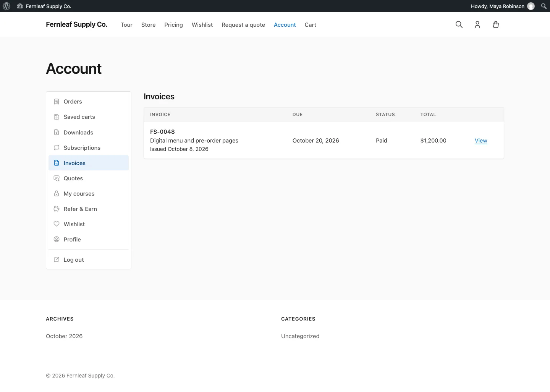The height and width of the screenshot is (392, 550).
Task: Click the Fernleaf Supply Co. site title
Action: coord(76,24)
